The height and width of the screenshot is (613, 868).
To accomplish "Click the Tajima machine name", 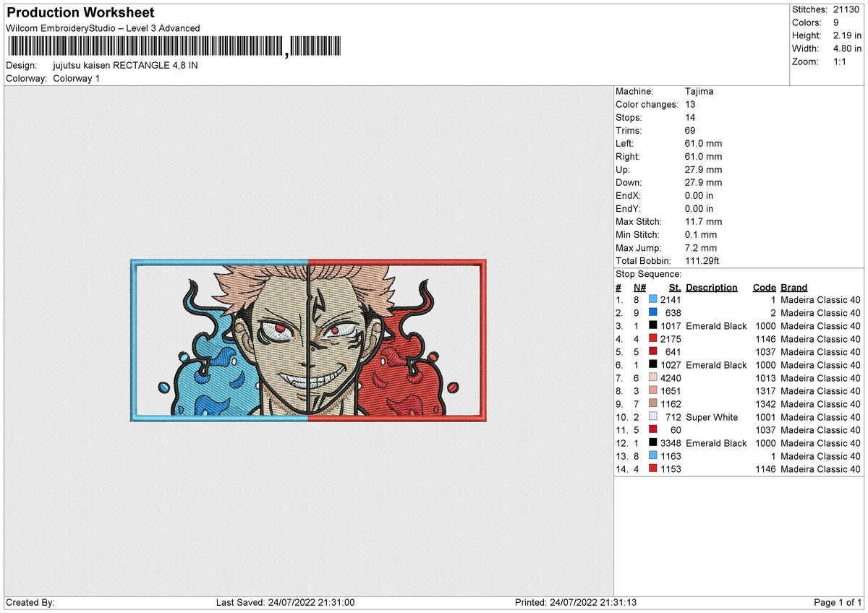I will click(700, 91).
